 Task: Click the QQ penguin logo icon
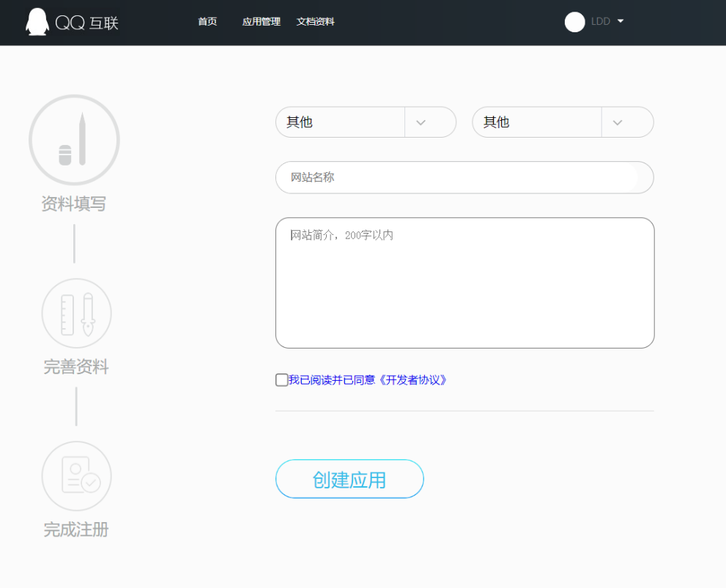(37, 22)
